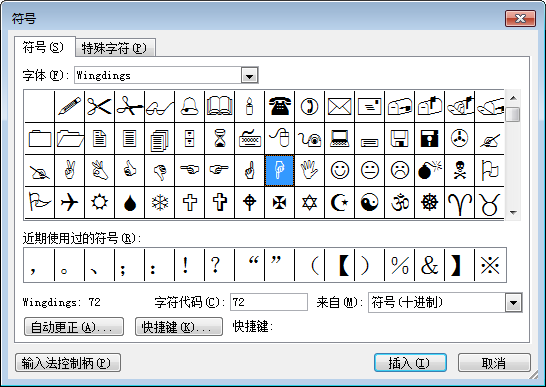Select recently used semicolon symbol
The height and width of the screenshot is (387, 546).
pos(130,265)
